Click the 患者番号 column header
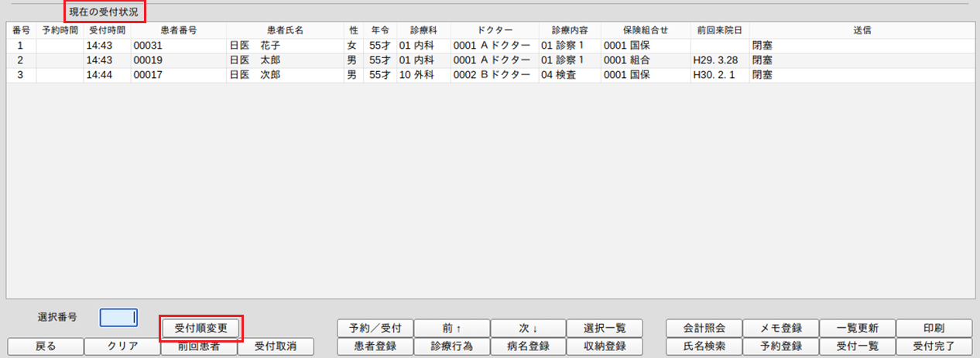980x358 pixels. coord(178,30)
